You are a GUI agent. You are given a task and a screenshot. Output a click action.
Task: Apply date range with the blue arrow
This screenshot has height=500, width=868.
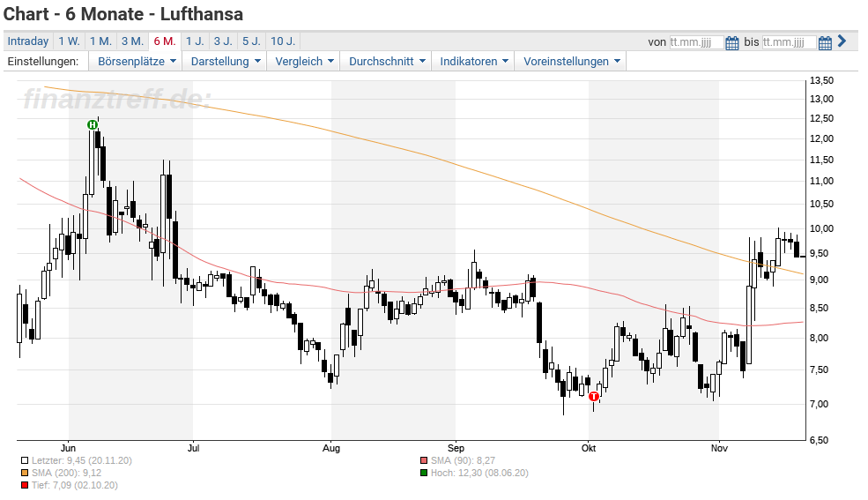point(842,41)
